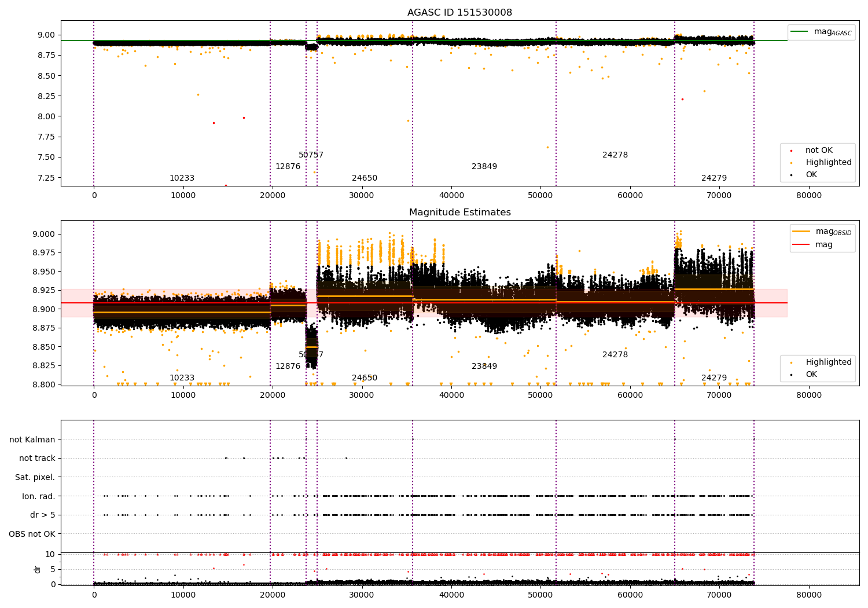Click obsid label 24278 in top plot
868x608 pixels.
click(615, 155)
